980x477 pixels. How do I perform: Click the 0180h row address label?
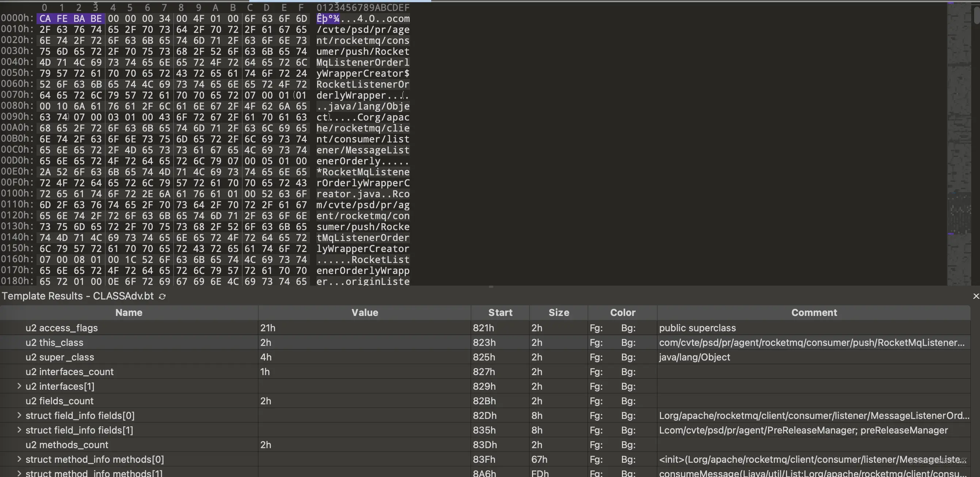click(17, 281)
